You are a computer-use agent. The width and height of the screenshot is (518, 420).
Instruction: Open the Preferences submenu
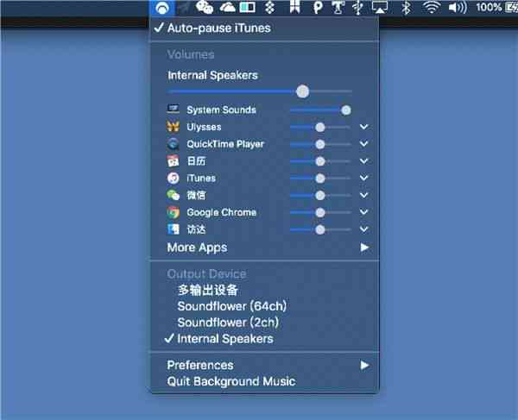point(264,365)
